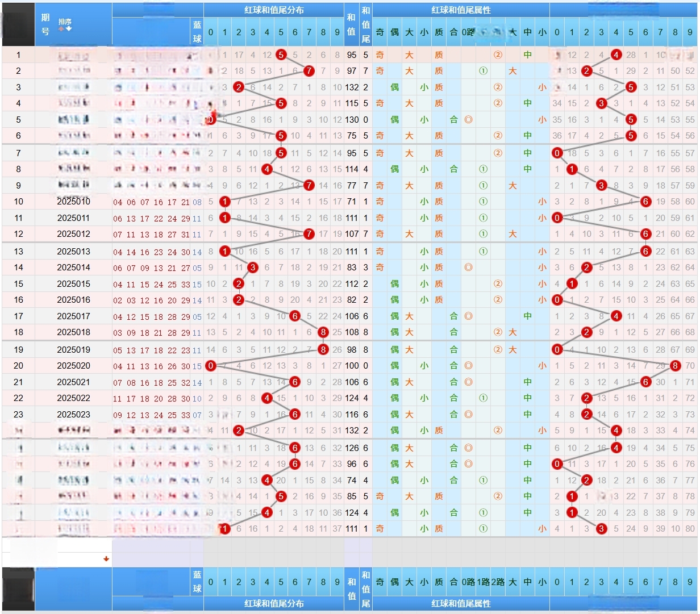Select the red circle 8 in the 2025020 row
The width and height of the screenshot is (700, 614).
coord(675,366)
